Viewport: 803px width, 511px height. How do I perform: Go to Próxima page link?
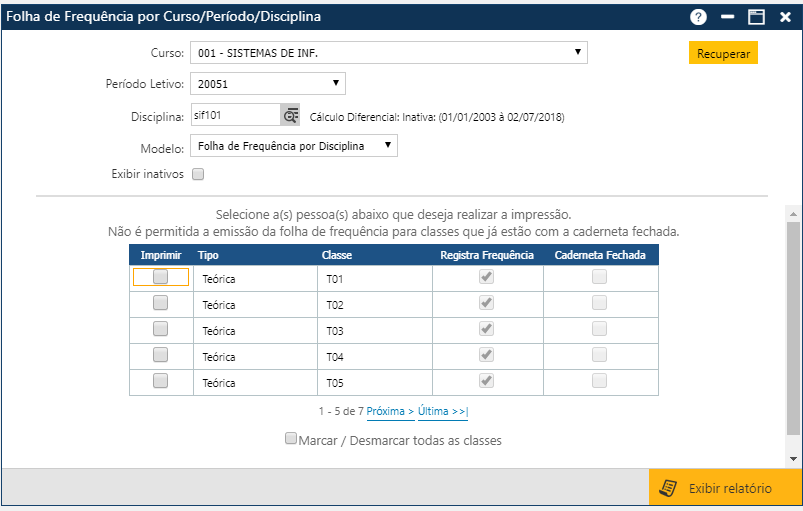(390, 412)
